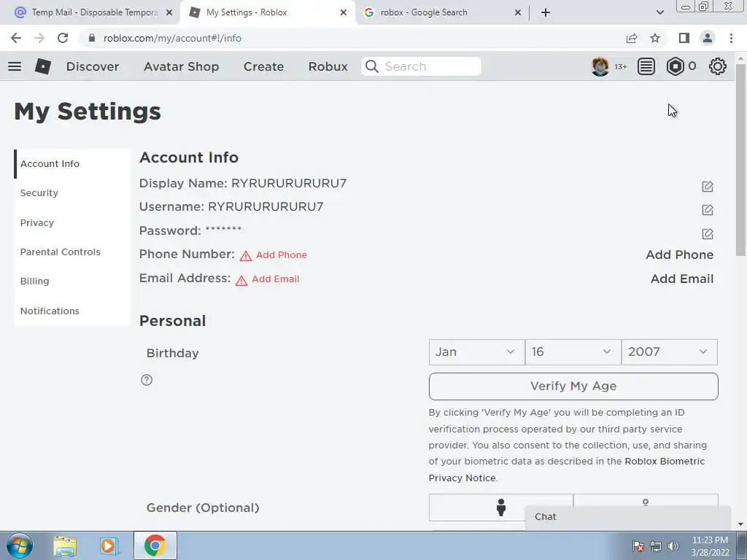Go to Discover in top navigation

point(93,66)
